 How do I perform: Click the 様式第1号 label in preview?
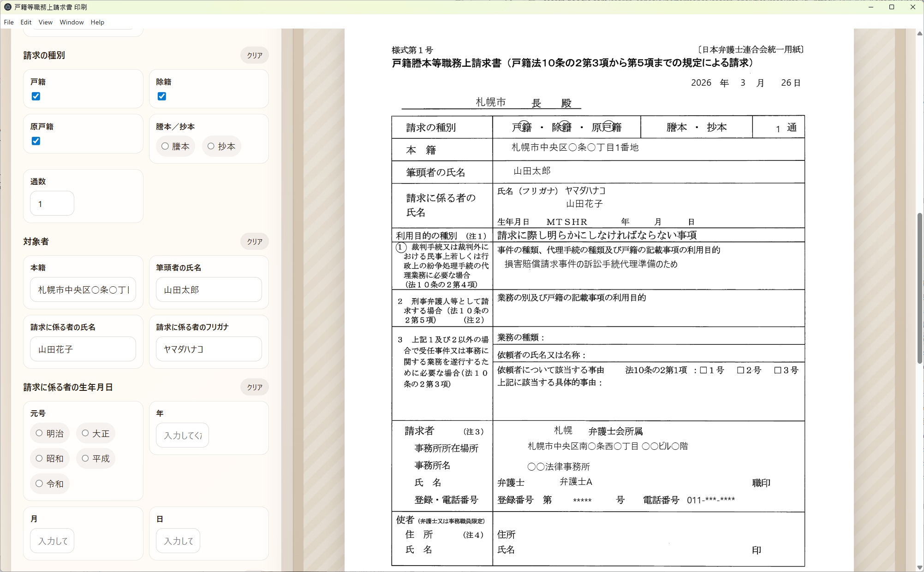[x=412, y=50]
